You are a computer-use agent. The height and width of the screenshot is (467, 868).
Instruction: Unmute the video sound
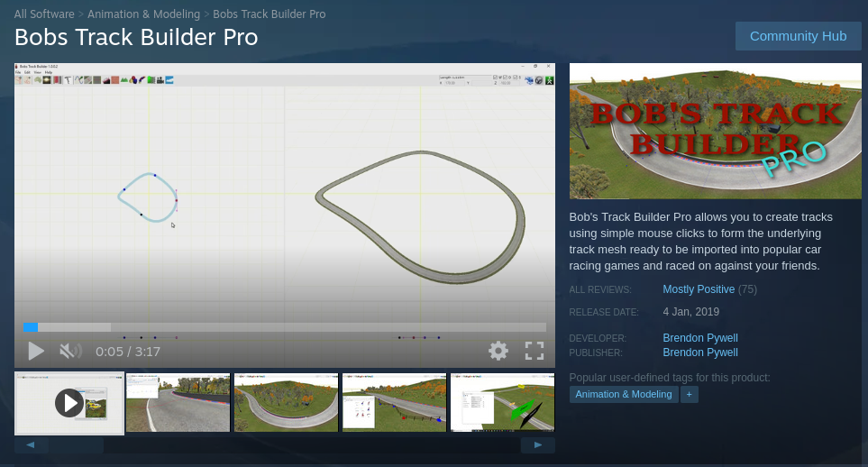click(70, 351)
